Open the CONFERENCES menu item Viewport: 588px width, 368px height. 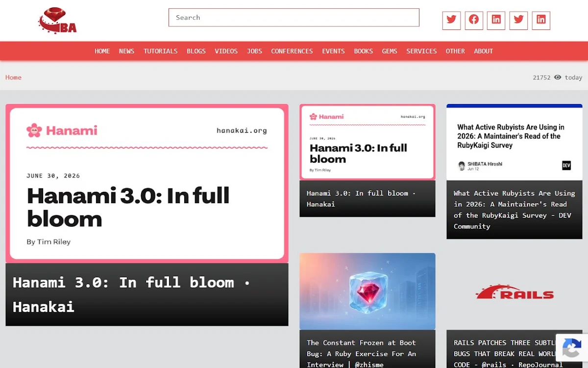tap(292, 51)
